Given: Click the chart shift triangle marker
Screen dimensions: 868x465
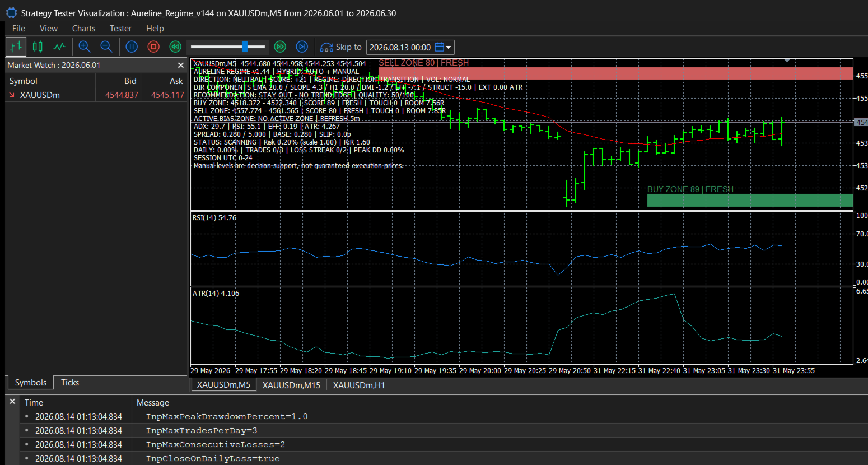Looking at the screenshot, I should 787,61.
